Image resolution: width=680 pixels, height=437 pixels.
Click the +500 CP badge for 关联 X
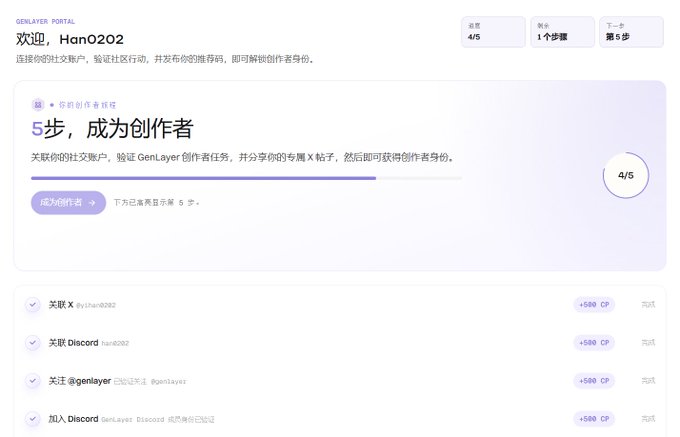click(x=594, y=305)
